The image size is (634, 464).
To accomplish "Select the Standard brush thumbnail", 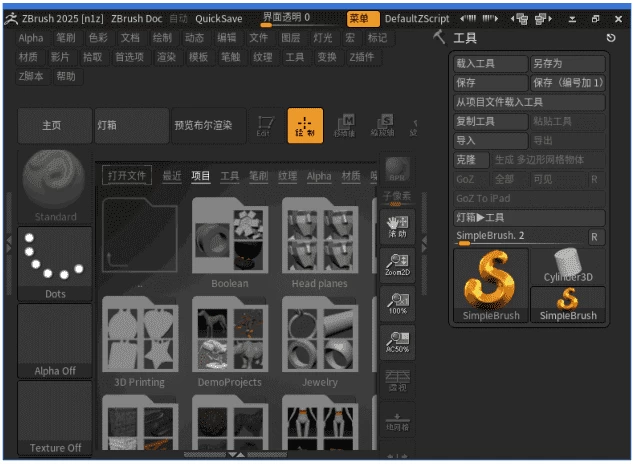I will coord(55,185).
